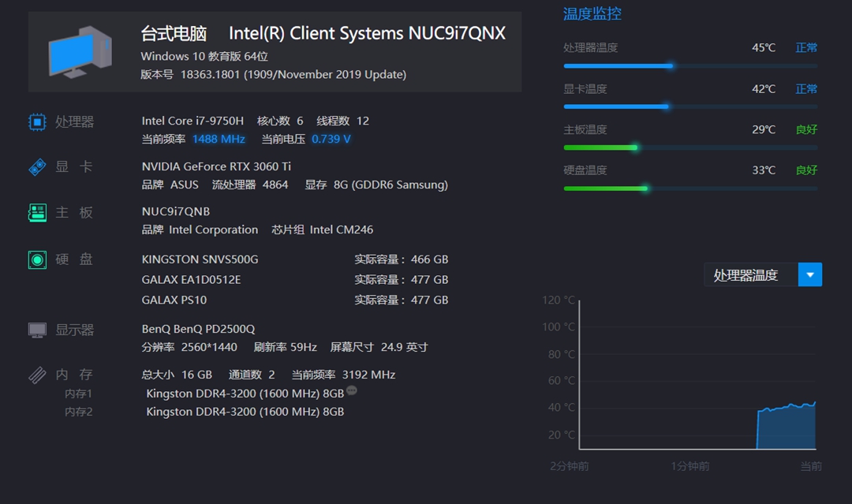Click the blue arrow on the temperature selector
Image resolution: width=852 pixels, height=504 pixels.
click(810, 274)
